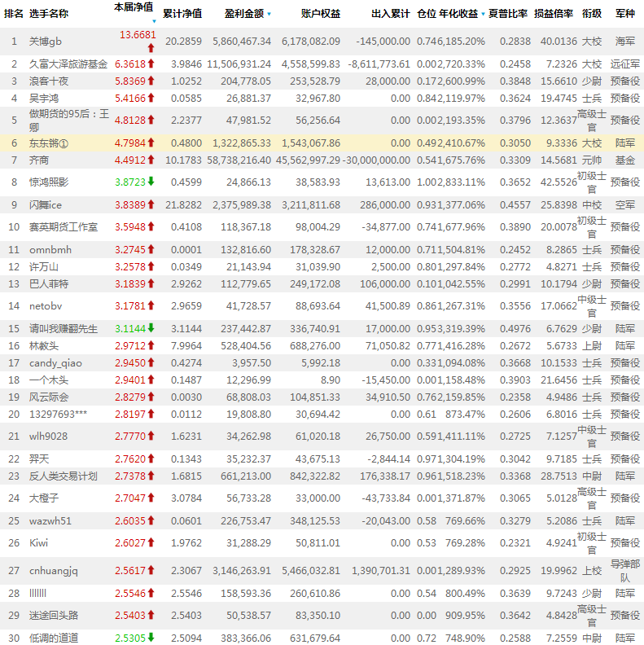Click the red up arrow beside 6.3618
The width and height of the screenshot is (644, 645).
[x=151, y=64]
